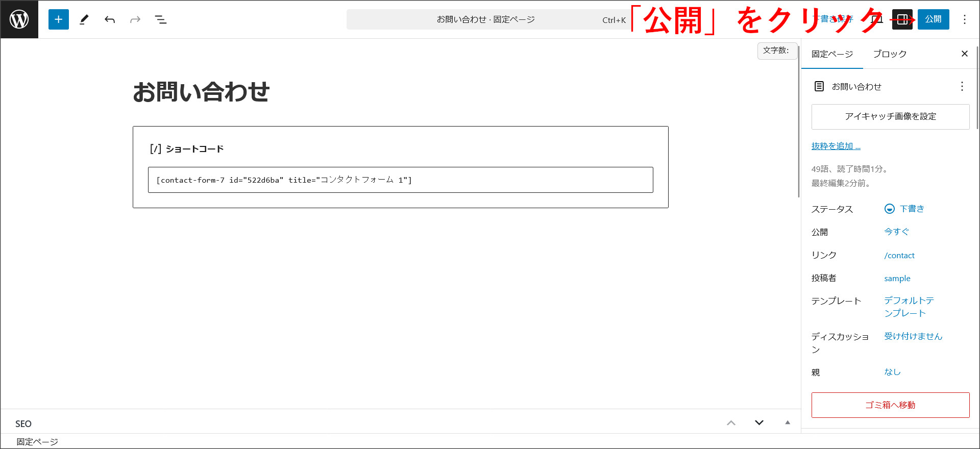Click inside the shortcode text field

click(x=400, y=180)
